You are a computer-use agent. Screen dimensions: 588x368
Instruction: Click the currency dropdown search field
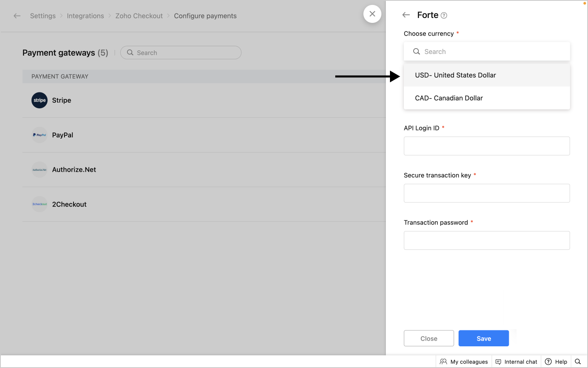[490, 52]
